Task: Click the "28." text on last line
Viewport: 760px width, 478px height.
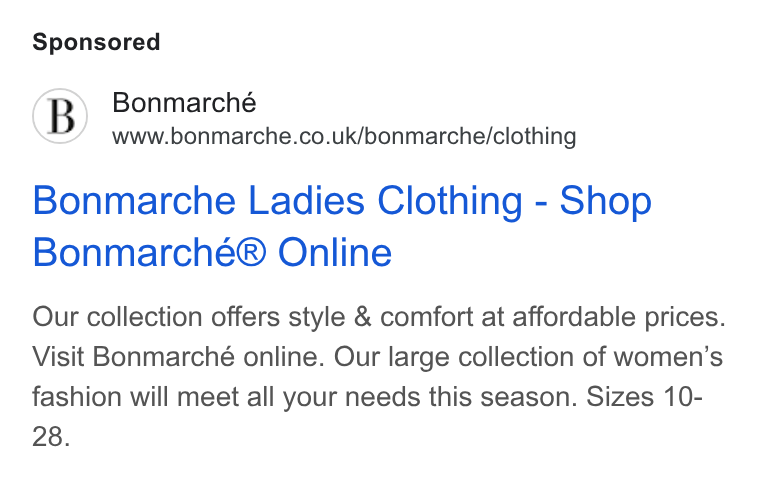Action: pos(51,437)
